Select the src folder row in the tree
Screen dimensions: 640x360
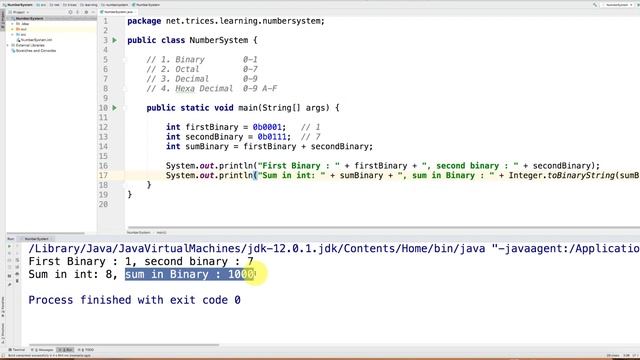[51, 34]
